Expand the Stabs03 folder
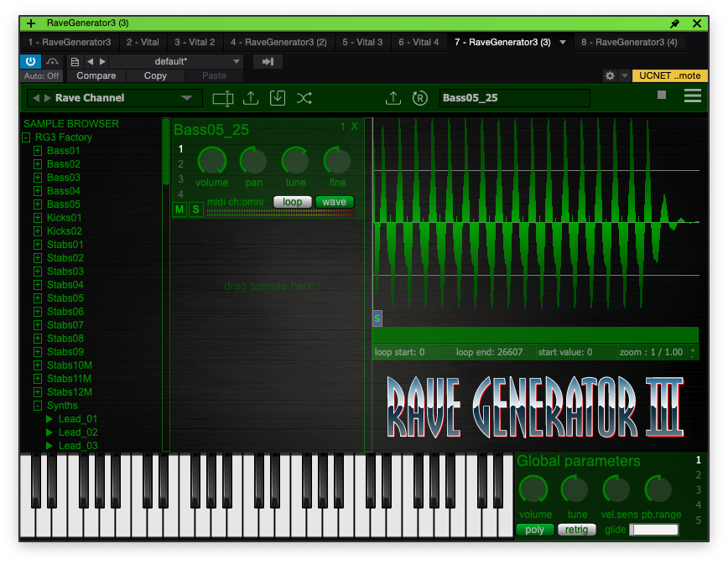Viewport: 728px width, 564px height. point(38,272)
